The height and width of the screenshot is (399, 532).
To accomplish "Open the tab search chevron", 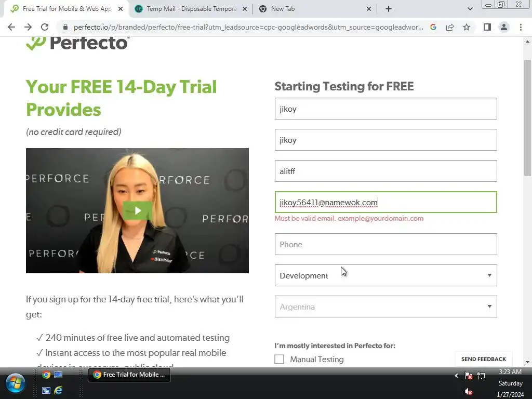I will tap(470, 9).
